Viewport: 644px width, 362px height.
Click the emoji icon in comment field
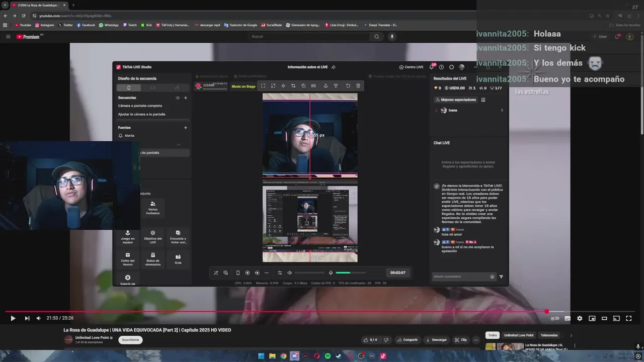(492, 277)
